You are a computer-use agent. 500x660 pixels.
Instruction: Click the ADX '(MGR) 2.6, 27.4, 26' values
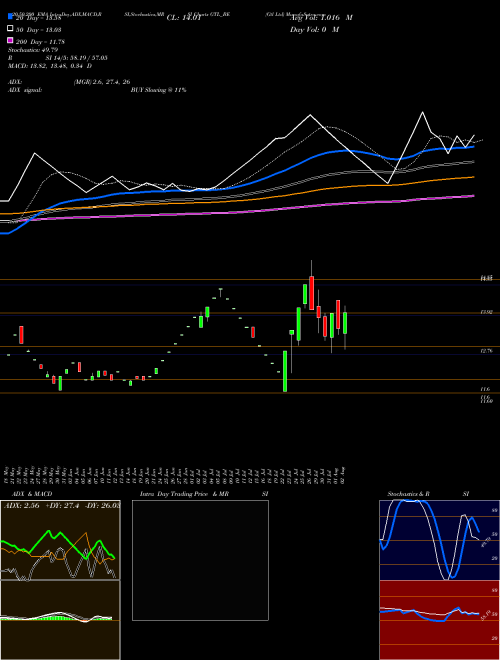pyautogui.click(x=101, y=82)
